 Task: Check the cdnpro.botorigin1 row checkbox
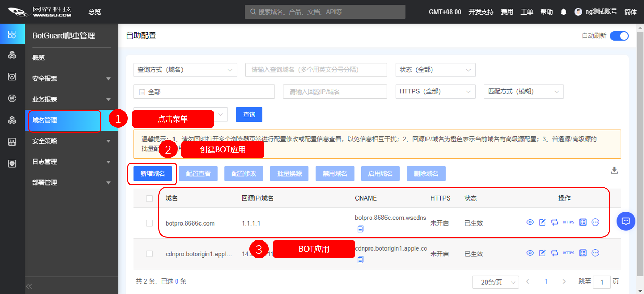pyautogui.click(x=150, y=254)
